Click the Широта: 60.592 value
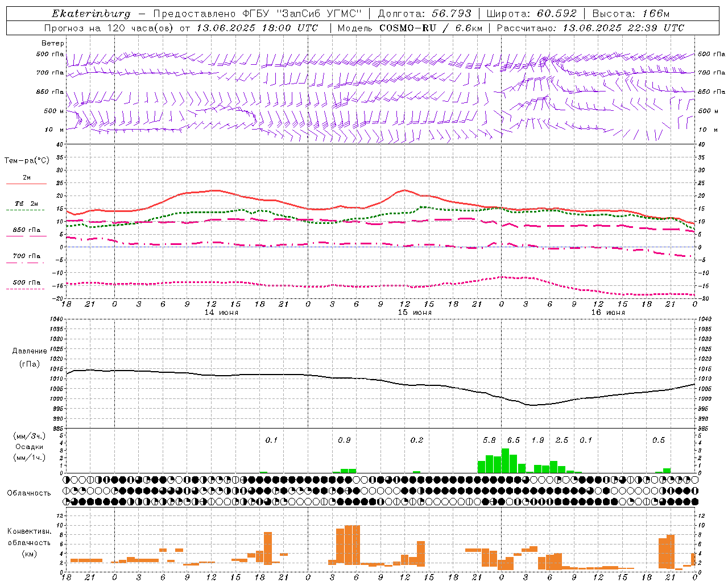728x582 pixels. click(531, 14)
